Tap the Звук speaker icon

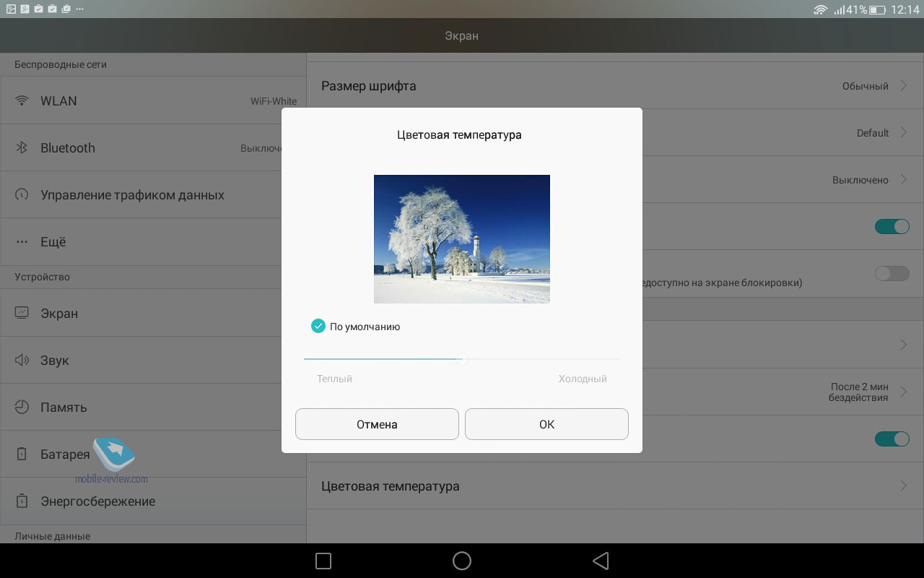pos(22,360)
